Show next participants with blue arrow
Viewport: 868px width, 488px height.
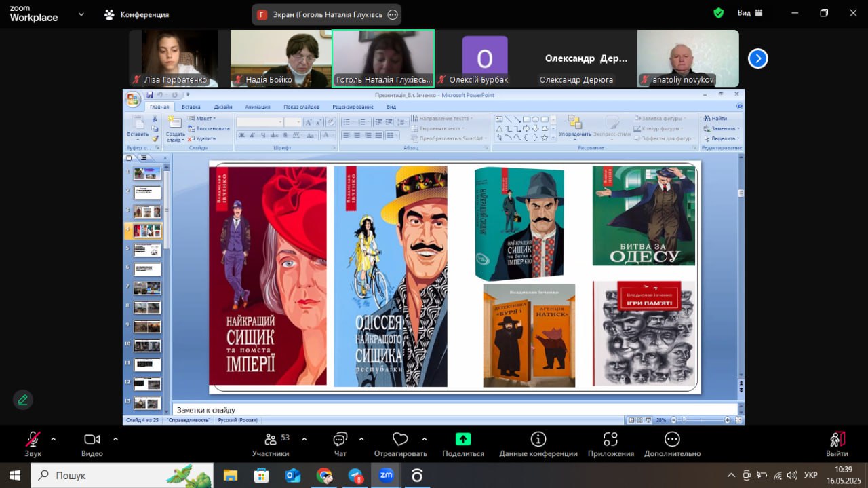point(757,59)
